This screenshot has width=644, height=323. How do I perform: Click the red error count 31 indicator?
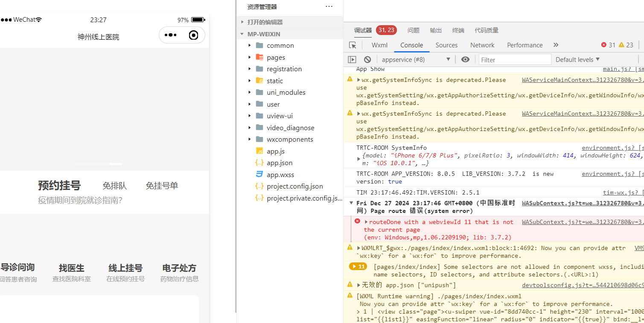608,45
